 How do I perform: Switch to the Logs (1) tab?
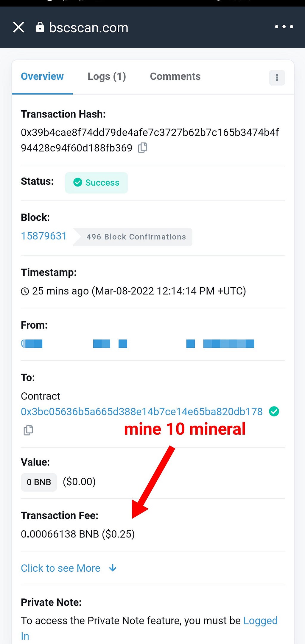coord(107,76)
